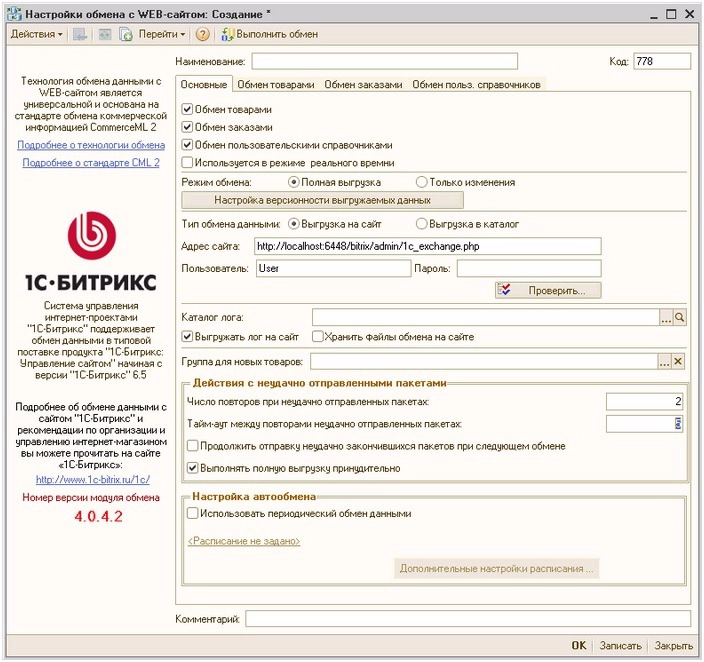Click Дополнительные настройки расписания button
Image resolution: width=704 pixels, height=662 pixels.
coord(497,569)
